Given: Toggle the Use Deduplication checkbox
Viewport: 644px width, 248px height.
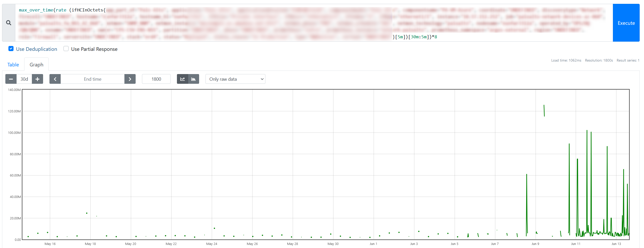Looking at the screenshot, I should (x=11, y=49).
